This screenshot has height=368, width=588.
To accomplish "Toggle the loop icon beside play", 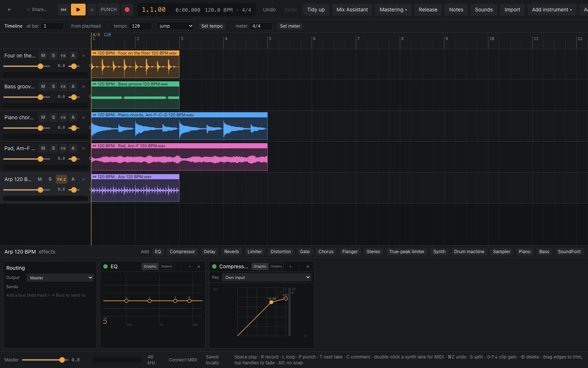I will 92,10.
